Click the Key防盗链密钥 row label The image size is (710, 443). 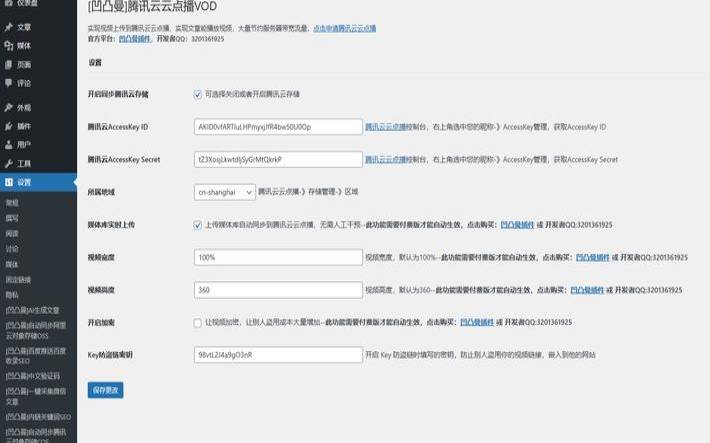[x=110, y=355]
